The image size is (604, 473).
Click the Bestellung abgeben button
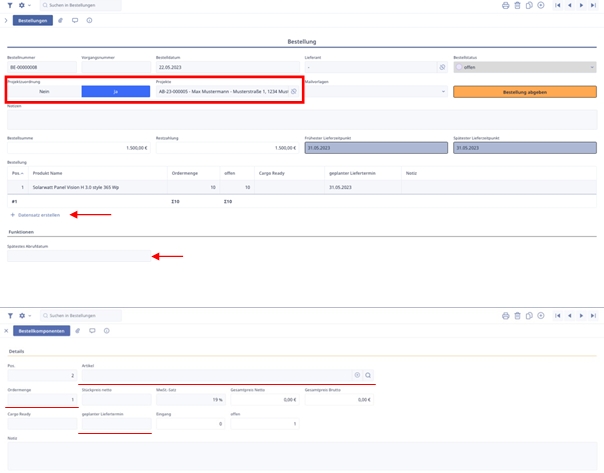(x=524, y=91)
